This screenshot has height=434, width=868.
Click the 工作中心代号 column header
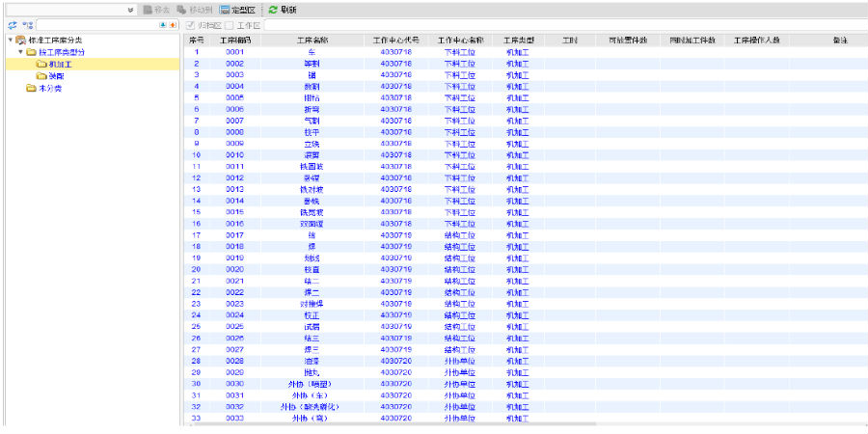395,40
